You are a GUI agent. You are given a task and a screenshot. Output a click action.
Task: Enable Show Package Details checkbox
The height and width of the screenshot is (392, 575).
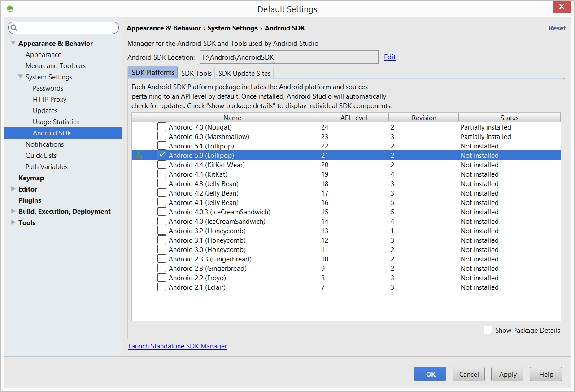tap(488, 330)
